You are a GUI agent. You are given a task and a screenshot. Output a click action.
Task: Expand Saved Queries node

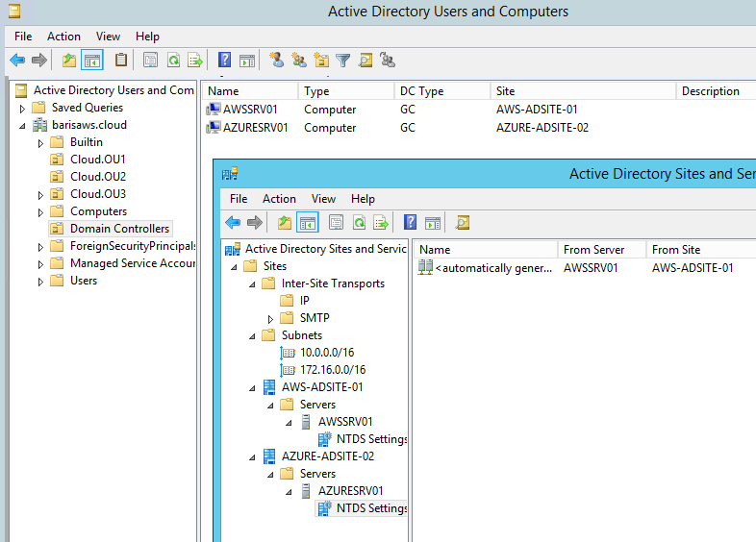tap(22, 109)
